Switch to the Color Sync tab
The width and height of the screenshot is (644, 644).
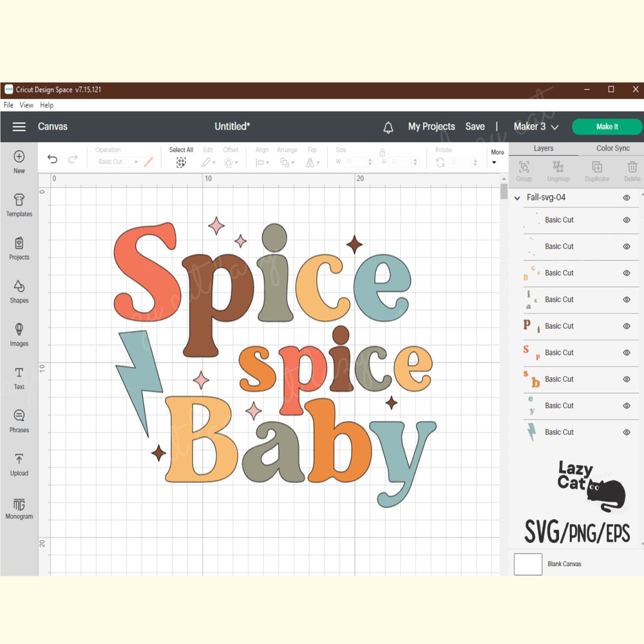pos(612,148)
